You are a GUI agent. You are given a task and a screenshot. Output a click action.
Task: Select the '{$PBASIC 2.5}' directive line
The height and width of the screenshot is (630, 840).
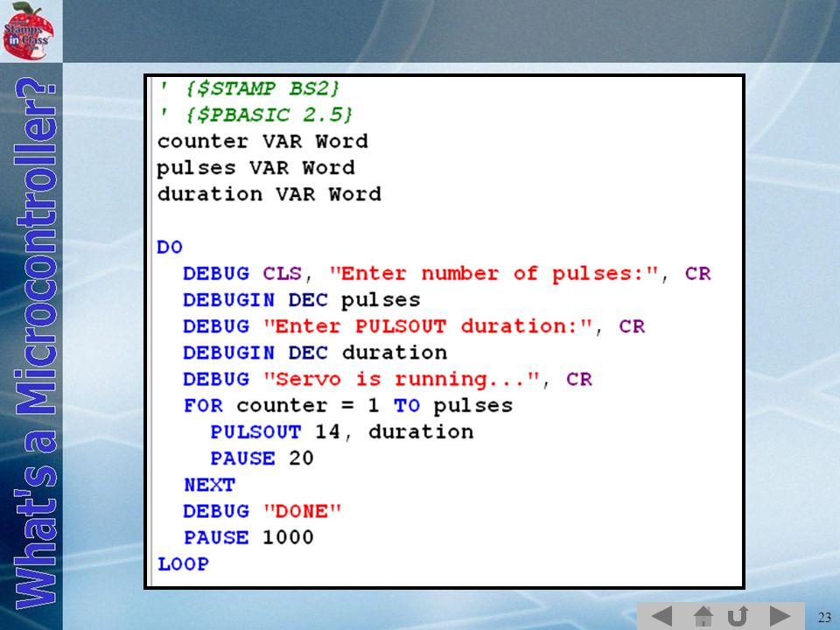pyautogui.click(x=256, y=115)
